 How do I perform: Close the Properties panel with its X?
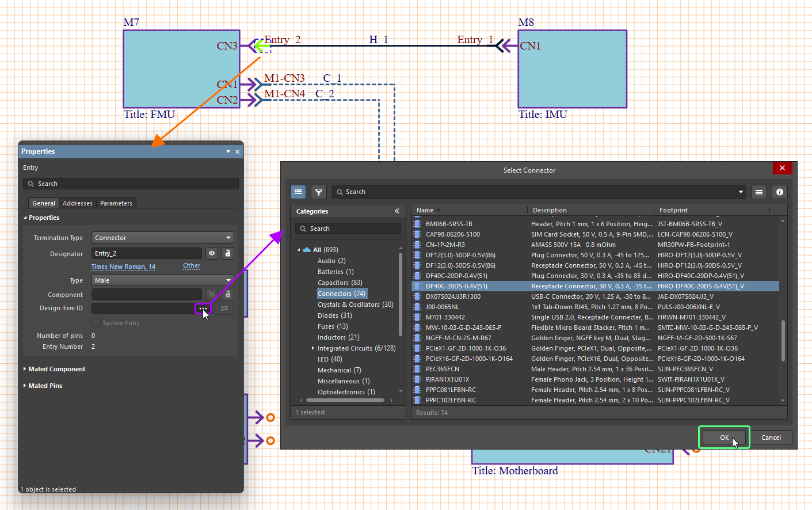click(x=237, y=151)
